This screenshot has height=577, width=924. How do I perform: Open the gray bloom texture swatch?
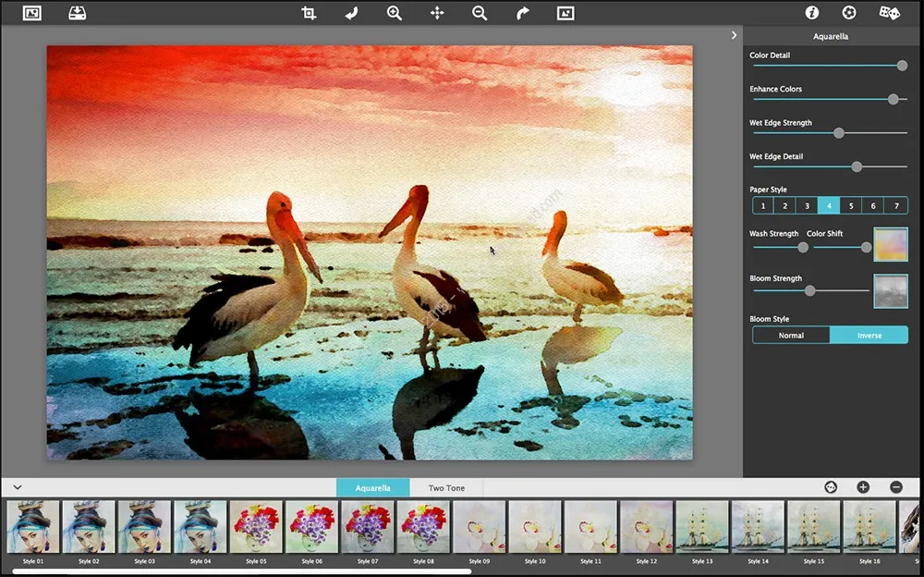891,291
